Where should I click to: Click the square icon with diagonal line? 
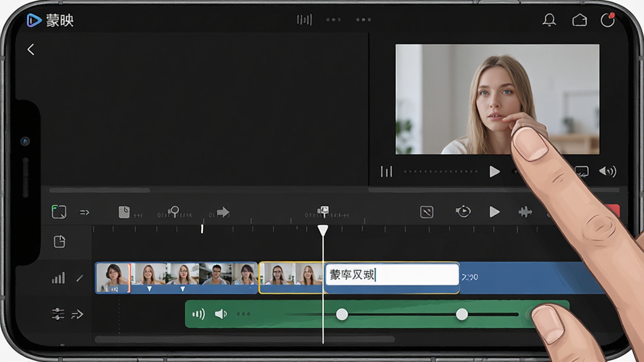pos(427,212)
